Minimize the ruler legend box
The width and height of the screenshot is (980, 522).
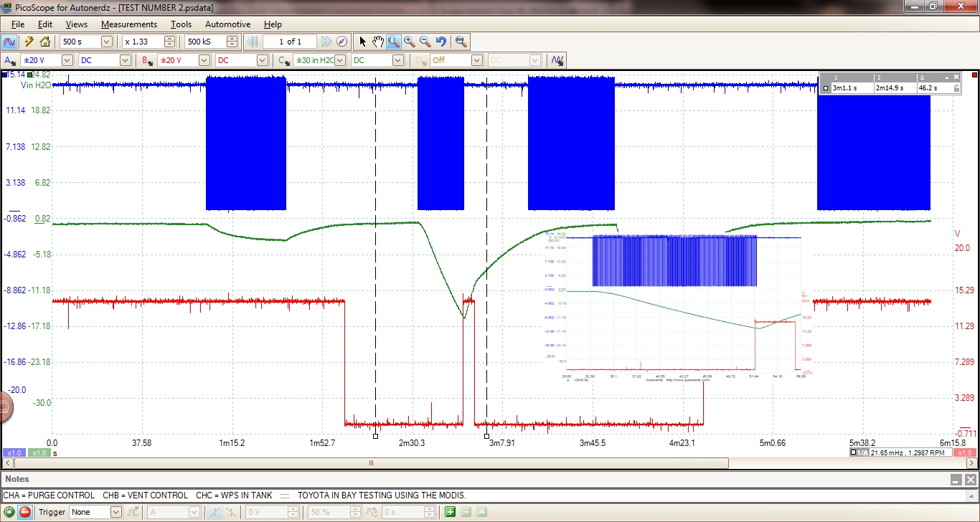[x=946, y=77]
